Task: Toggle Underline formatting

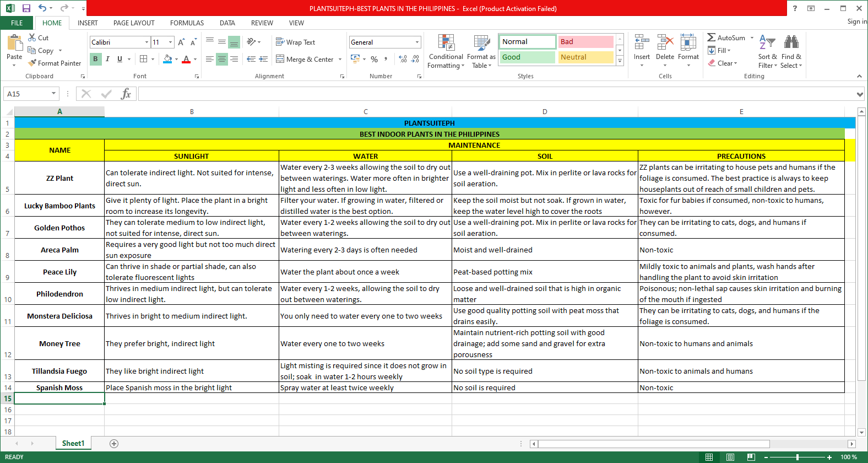Action: 120,59
